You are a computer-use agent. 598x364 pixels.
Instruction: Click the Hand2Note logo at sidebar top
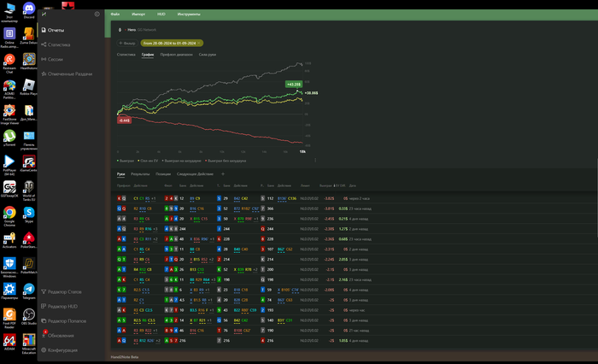(x=44, y=15)
